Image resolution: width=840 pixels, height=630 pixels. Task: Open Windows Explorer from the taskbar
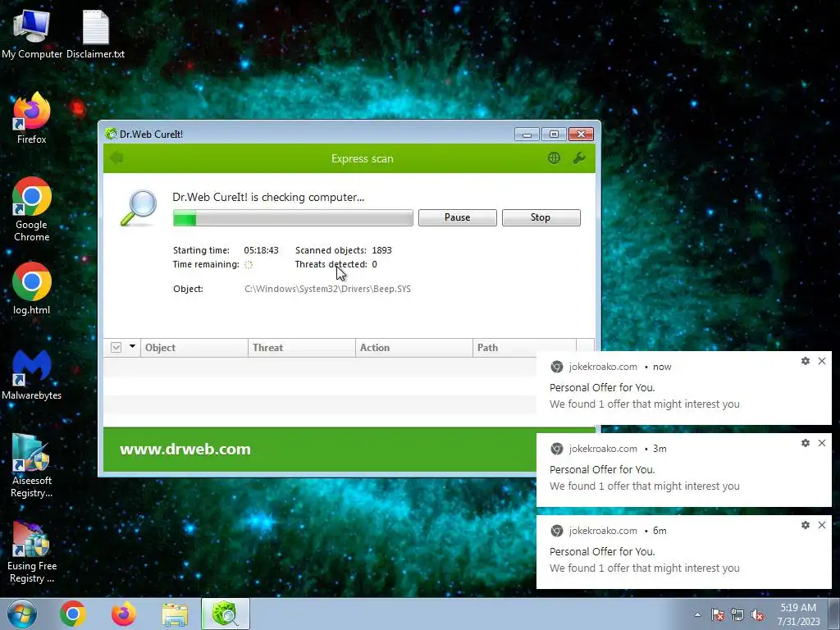(x=176, y=614)
